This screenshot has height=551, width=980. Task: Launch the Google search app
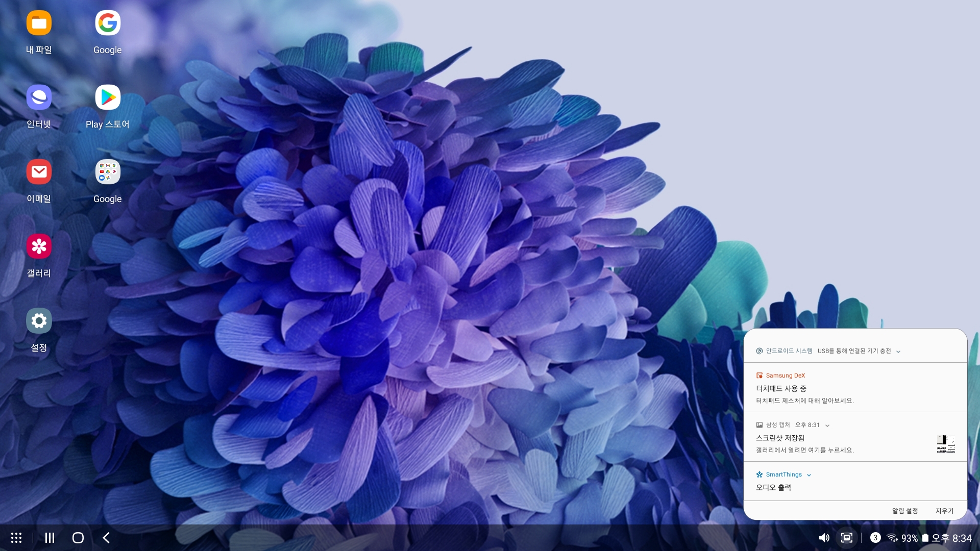(x=108, y=23)
